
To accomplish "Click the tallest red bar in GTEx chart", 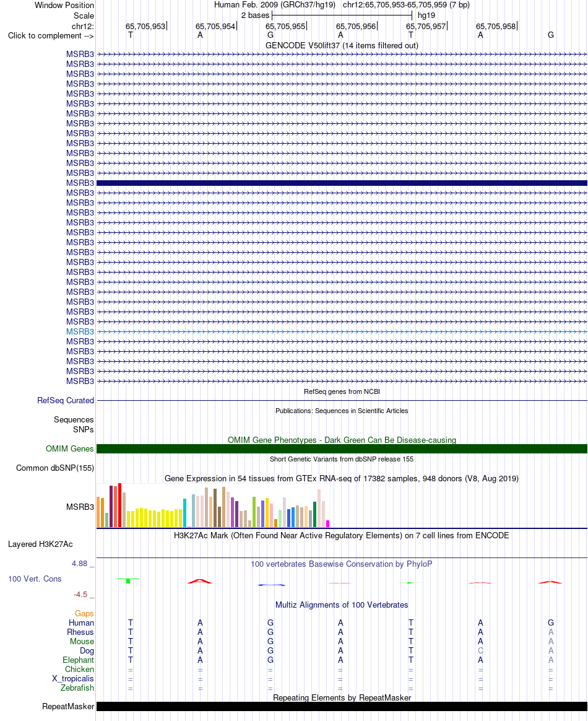I will pos(120,505).
